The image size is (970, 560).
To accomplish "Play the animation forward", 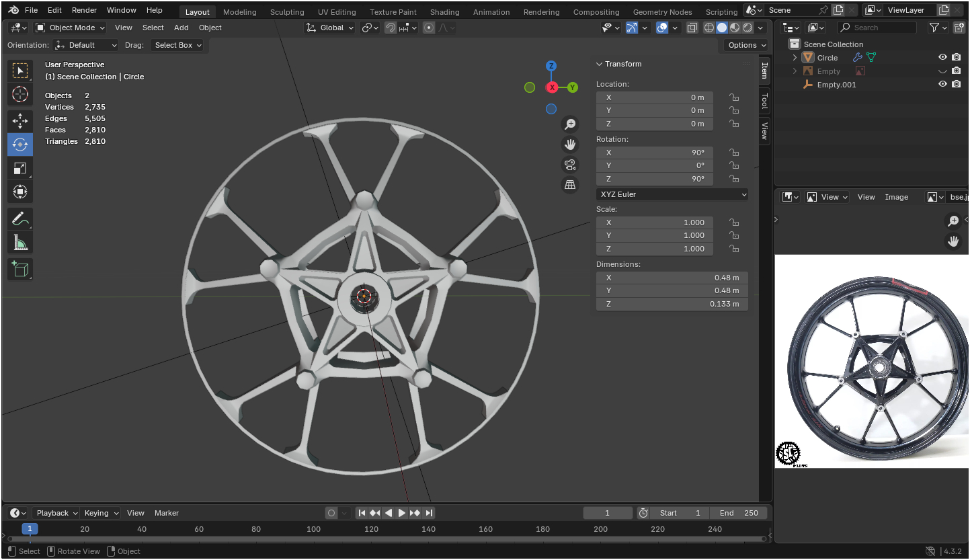I will (x=402, y=513).
